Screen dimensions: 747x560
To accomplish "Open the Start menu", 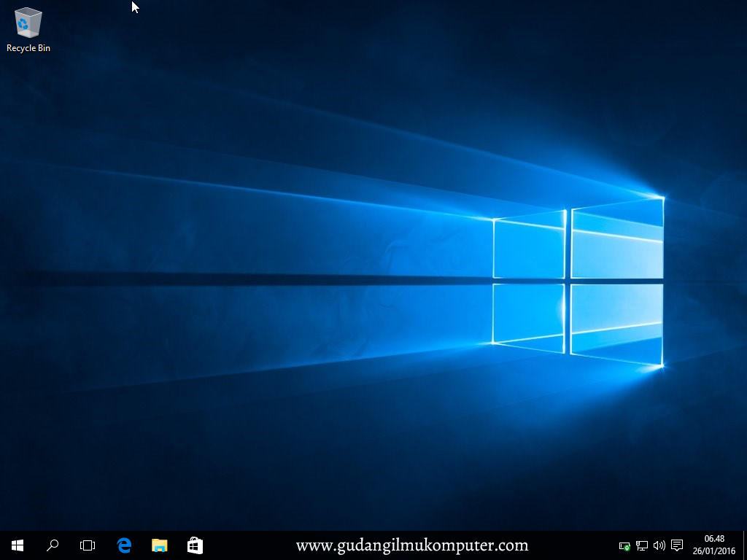I will 17,545.
